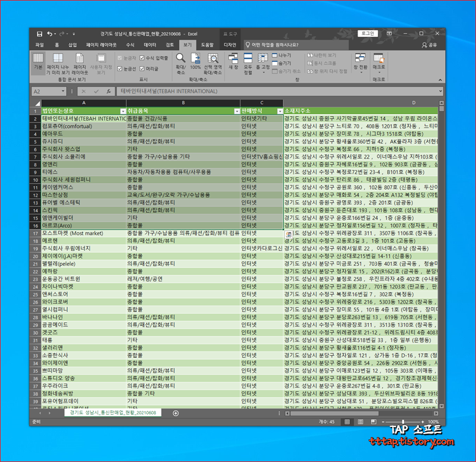Select cell containing 모스트마켓 (Most market)
The height and width of the screenshot is (462, 476).
[84, 233]
